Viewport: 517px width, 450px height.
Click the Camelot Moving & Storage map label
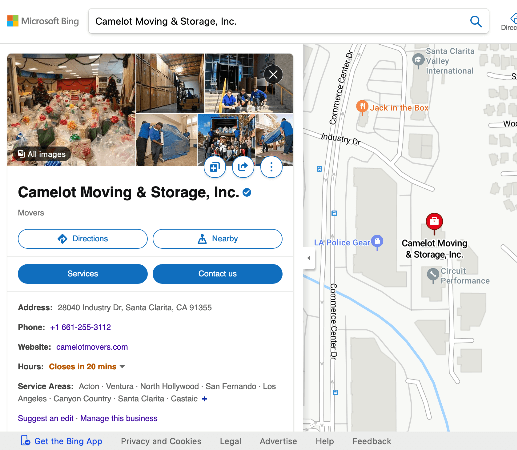click(434, 249)
